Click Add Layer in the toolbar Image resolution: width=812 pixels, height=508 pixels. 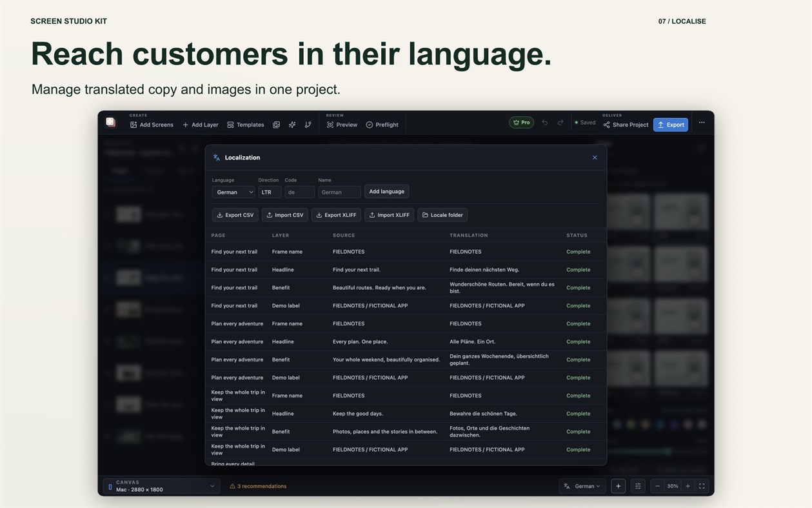201,125
